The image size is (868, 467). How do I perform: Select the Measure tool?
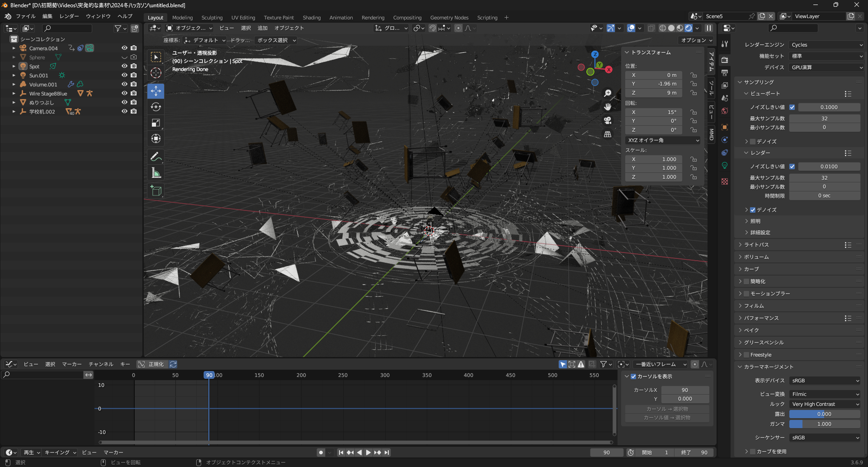[156, 173]
